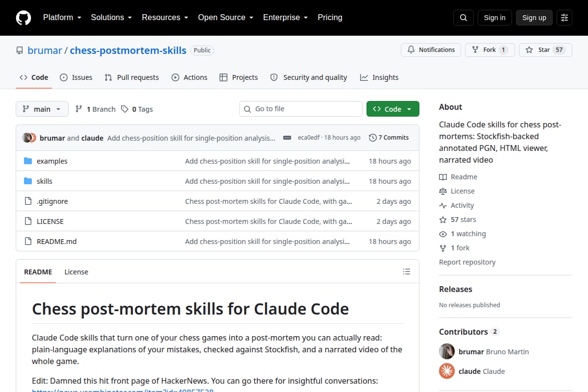Click the .gitignore file icon
The width and height of the screenshot is (588, 392).
pos(28,201)
